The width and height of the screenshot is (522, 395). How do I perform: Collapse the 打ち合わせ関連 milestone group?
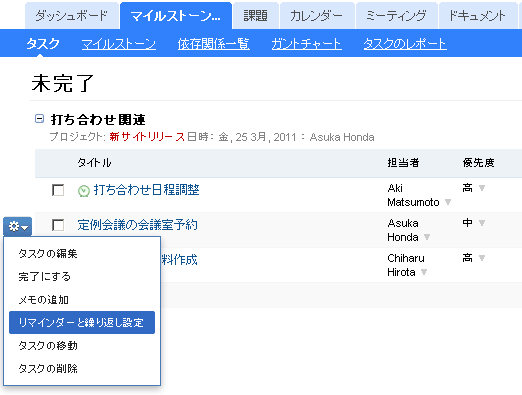click(39, 118)
